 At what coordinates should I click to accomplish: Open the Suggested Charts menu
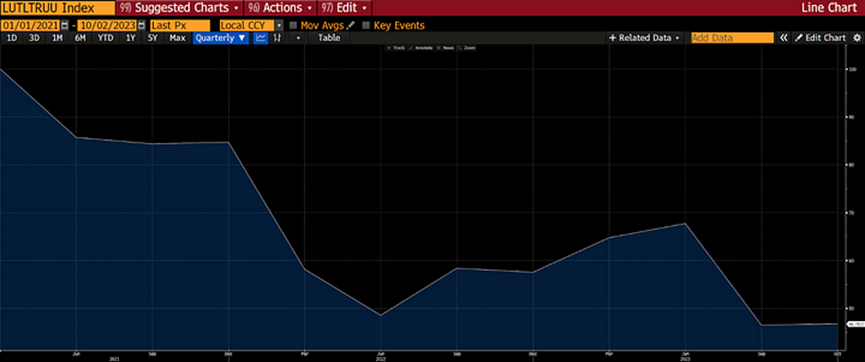click(x=179, y=8)
